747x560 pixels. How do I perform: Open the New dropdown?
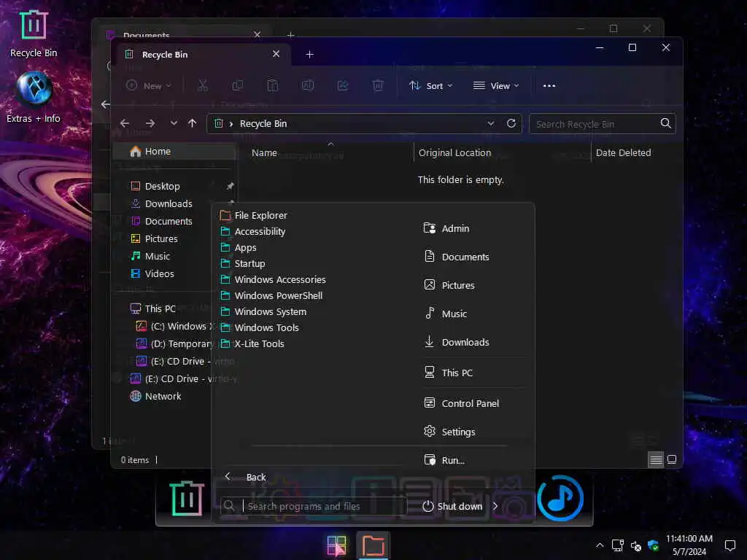point(149,86)
